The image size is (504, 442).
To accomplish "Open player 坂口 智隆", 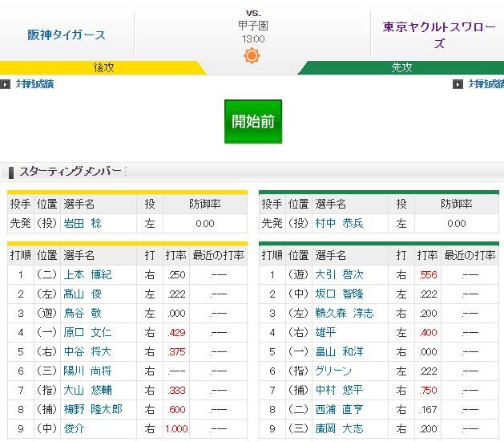I will tap(339, 294).
